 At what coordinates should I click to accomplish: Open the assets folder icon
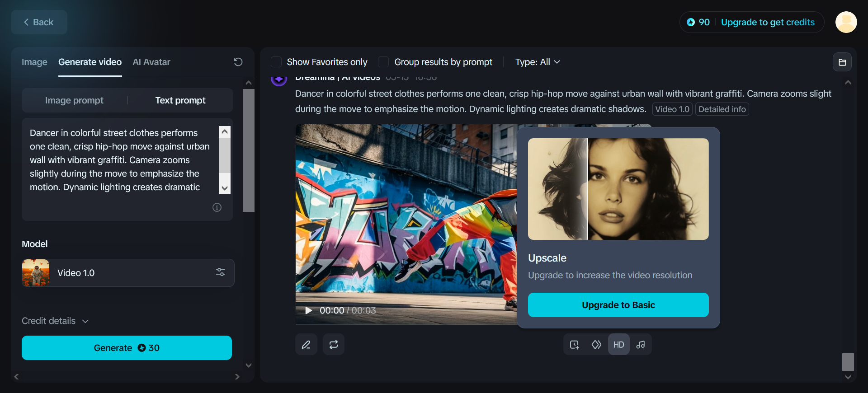[842, 62]
